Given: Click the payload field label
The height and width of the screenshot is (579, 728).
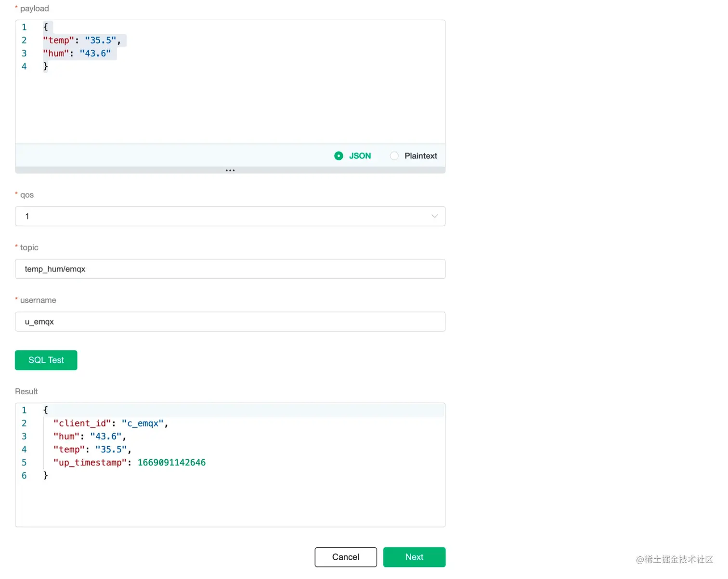Looking at the screenshot, I should (34, 9).
